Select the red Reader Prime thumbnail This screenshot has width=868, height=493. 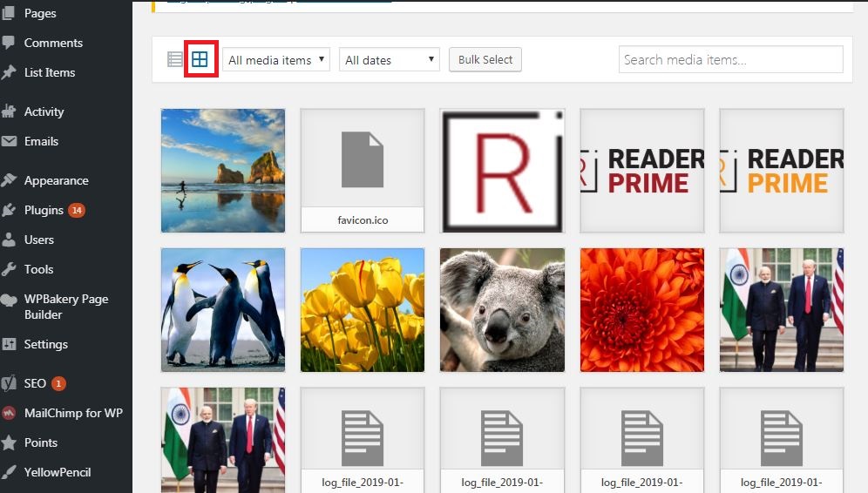click(642, 171)
